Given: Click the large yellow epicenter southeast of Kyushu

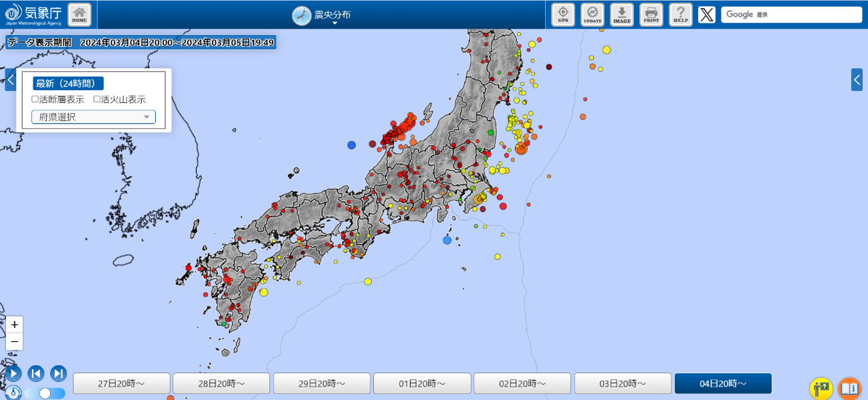Looking at the screenshot, I should click(x=263, y=292).
